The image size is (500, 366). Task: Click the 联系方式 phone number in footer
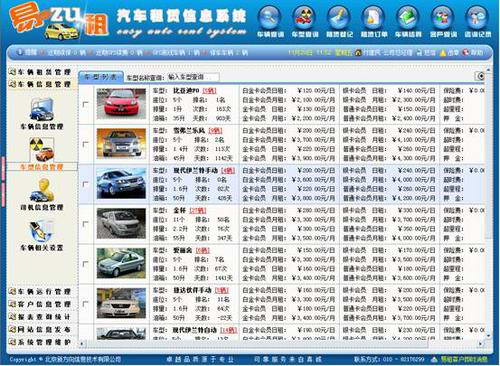tap(404, 359)
